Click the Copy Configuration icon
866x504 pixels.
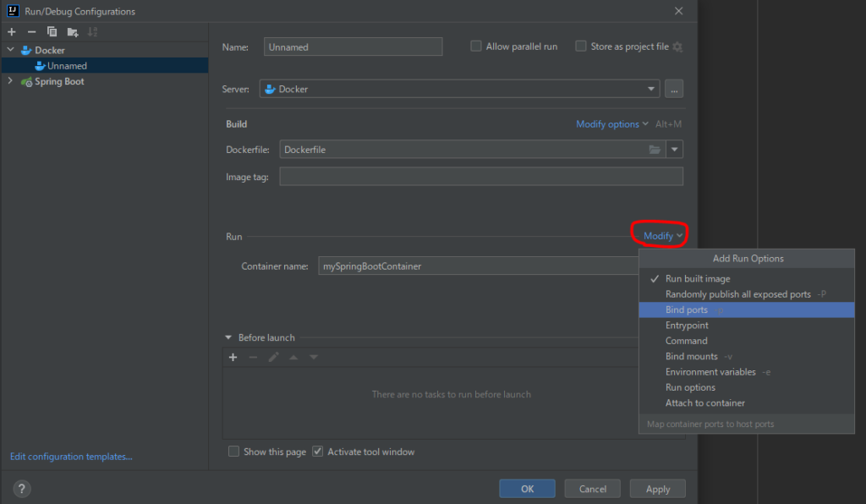coord(52,31)
